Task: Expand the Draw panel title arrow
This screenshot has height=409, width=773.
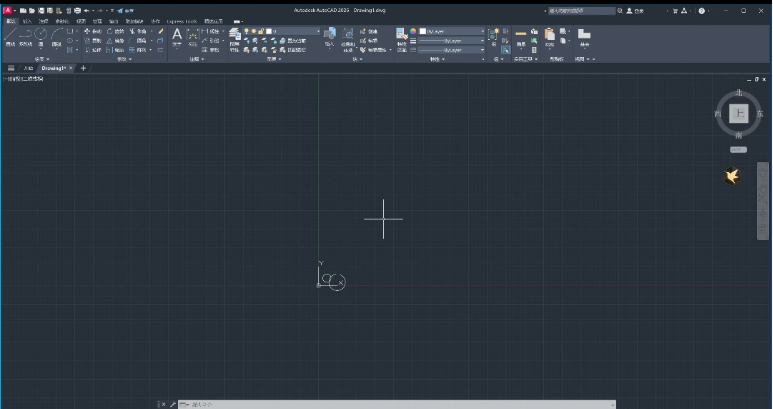Action: coord(48,59)
